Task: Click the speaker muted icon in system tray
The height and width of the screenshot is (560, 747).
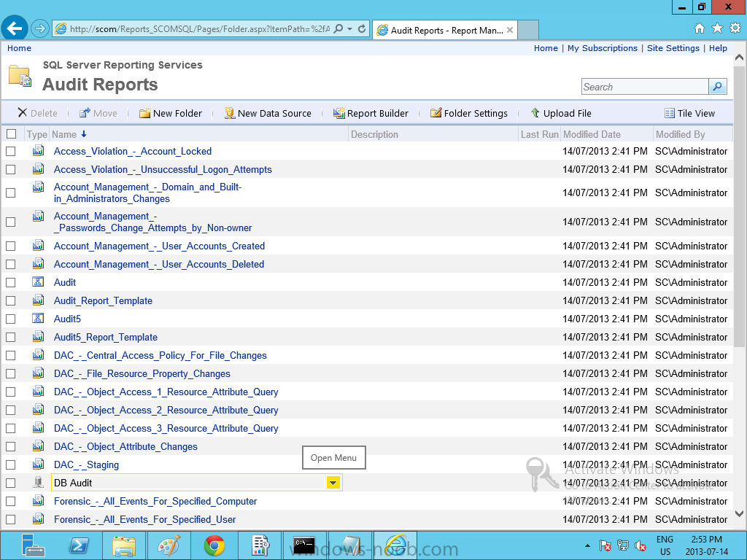Action: coord(640,545)
